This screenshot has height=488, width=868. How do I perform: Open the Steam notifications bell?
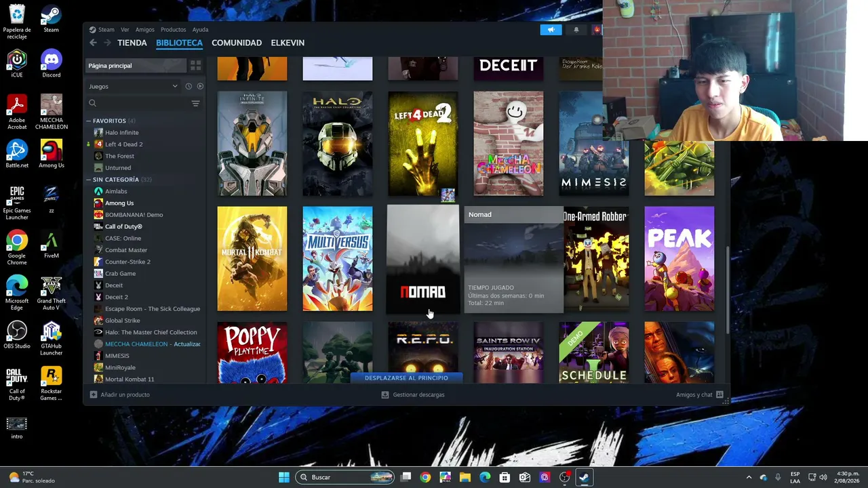point(576,30)
